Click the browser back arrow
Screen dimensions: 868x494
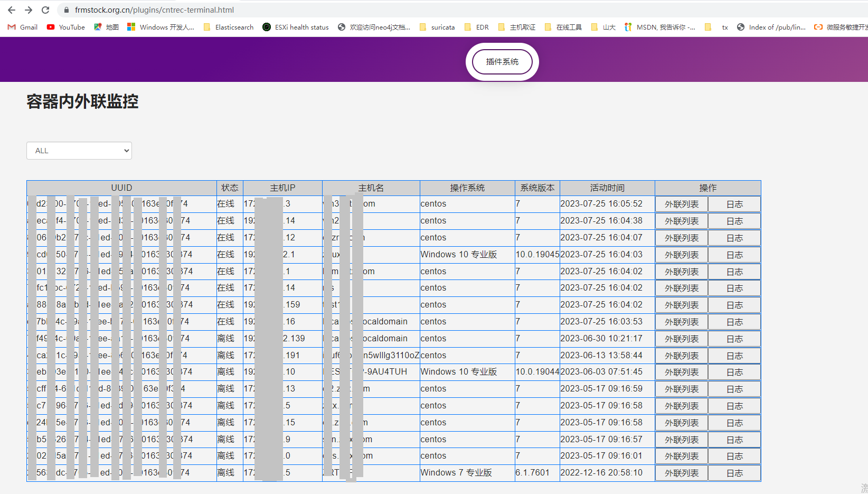12,10
